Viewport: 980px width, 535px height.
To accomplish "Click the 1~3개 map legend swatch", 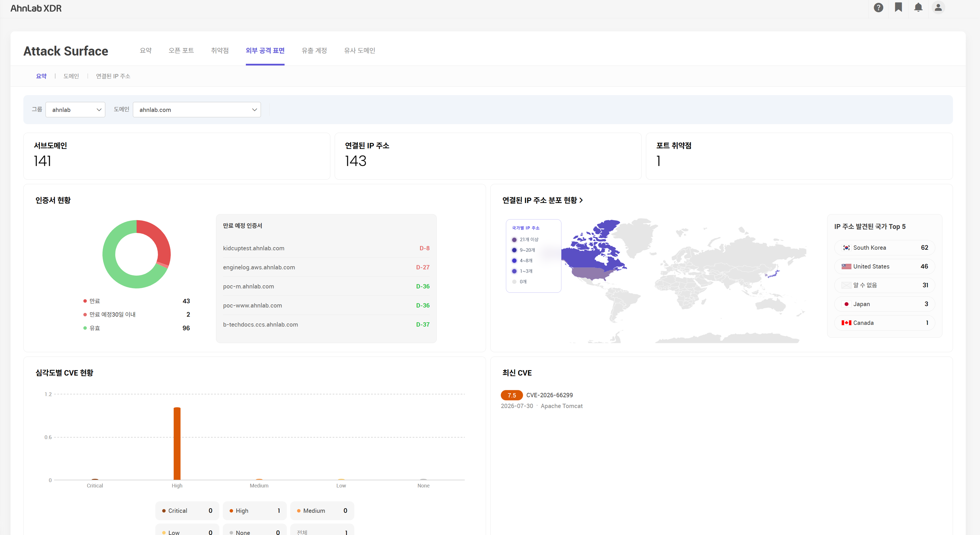I will [x=514, y=271].
